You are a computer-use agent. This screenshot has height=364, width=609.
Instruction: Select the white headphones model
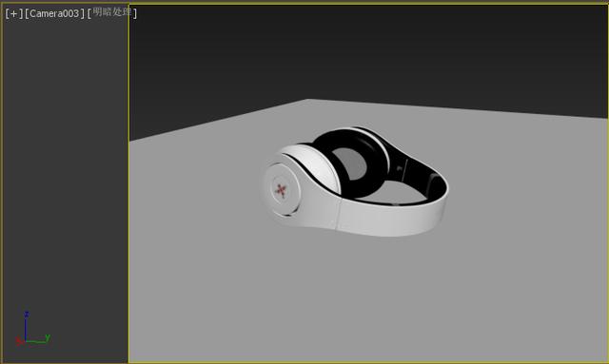coord(355,182)
